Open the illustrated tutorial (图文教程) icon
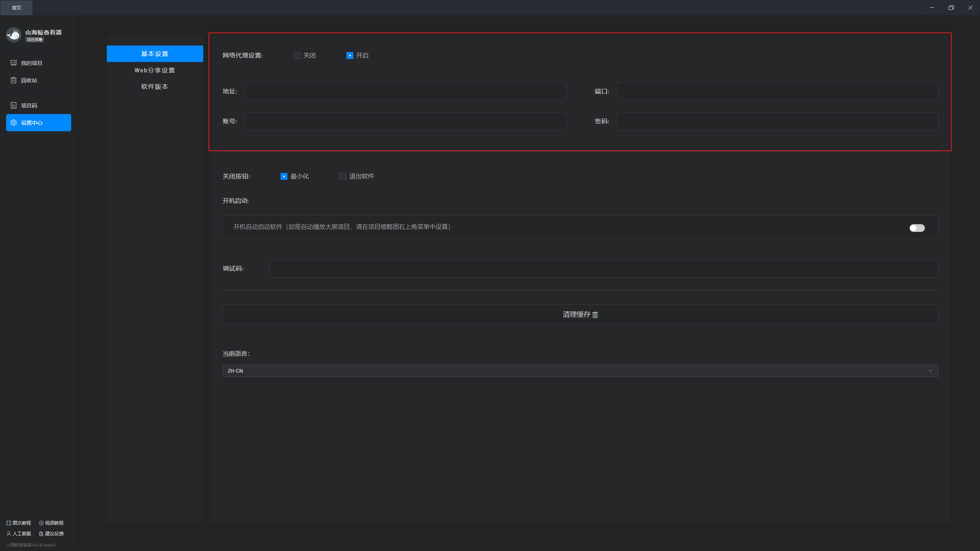Viewport: 980px width, 551px height. point(8,523)
